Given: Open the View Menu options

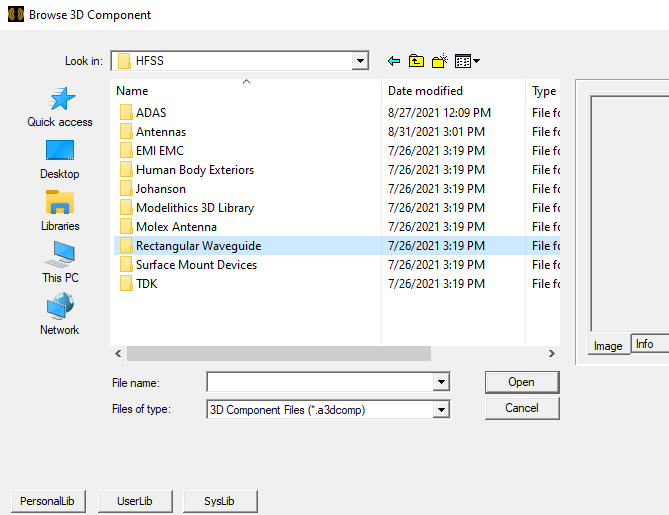Looking at the screenshot, I should 467,61.
